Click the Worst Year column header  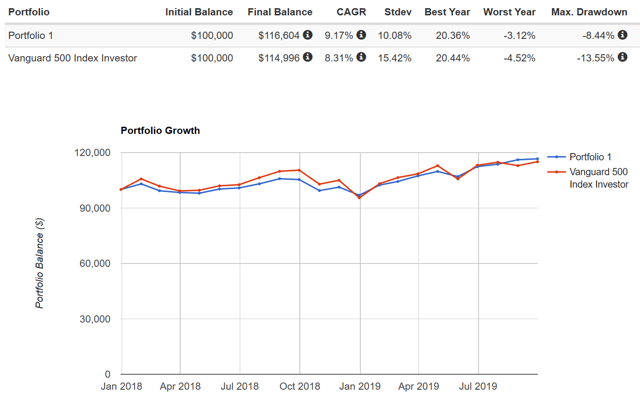coord(509,12)
